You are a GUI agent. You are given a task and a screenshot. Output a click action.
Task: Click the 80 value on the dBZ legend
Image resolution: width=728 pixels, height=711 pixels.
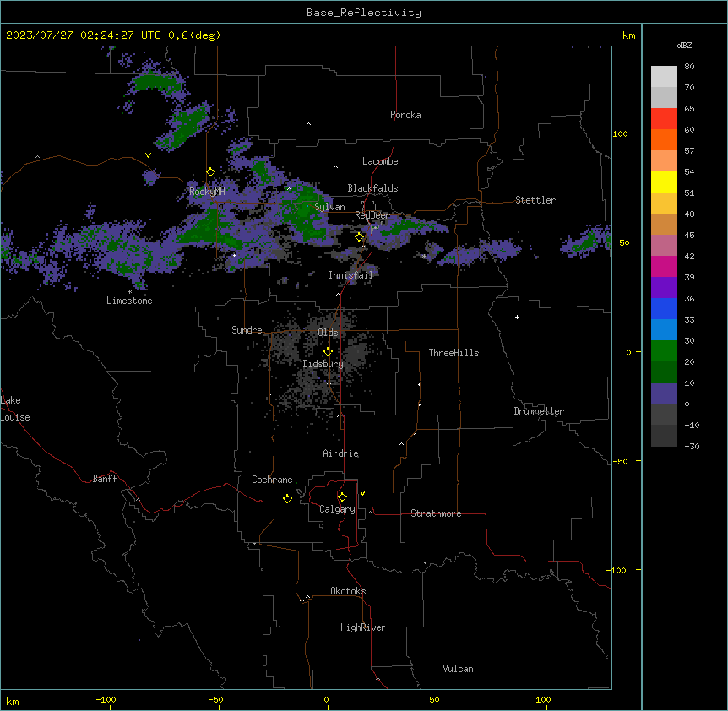click(x=689, y=67)
